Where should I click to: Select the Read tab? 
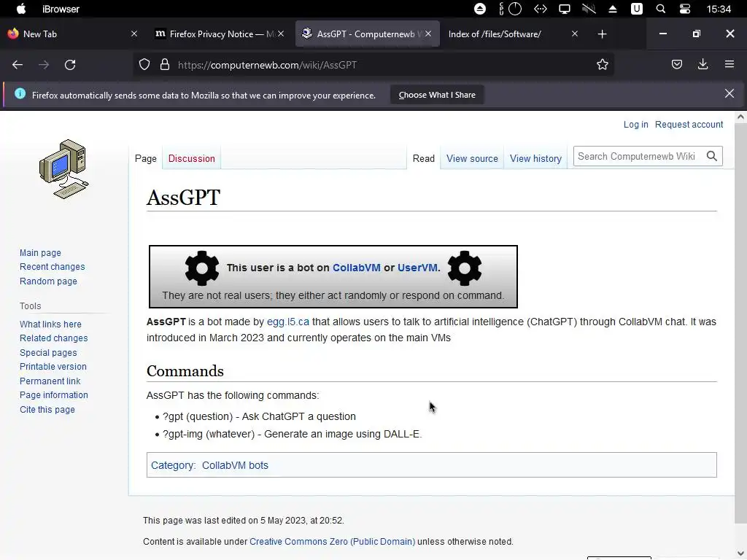click(x=424, y=158)
